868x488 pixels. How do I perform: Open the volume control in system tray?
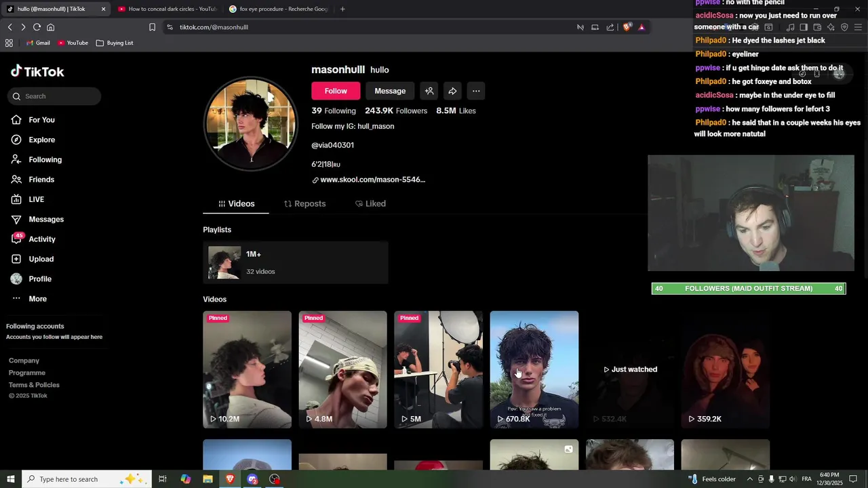(x=793, y=479)
